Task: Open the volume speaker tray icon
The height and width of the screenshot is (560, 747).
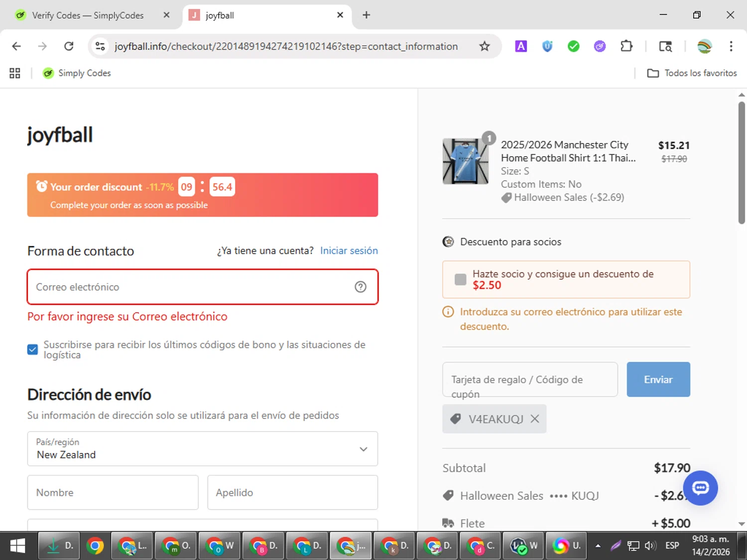Action: [x=650, y=546]
